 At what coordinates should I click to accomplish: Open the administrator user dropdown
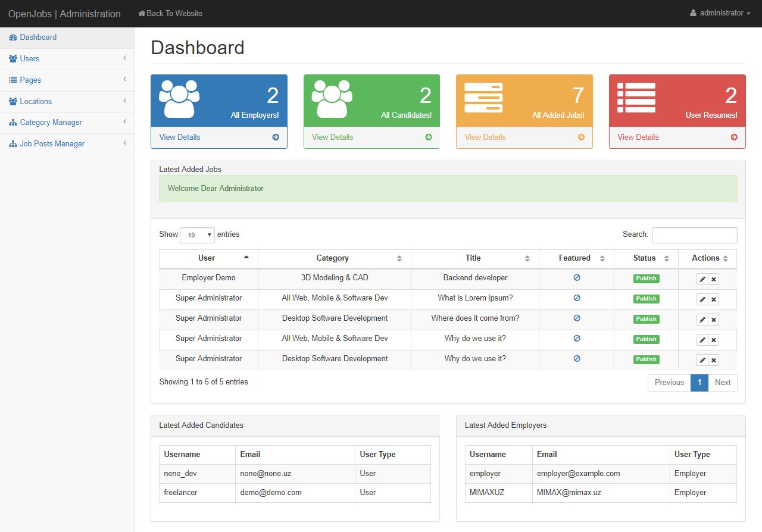[720, 13]
